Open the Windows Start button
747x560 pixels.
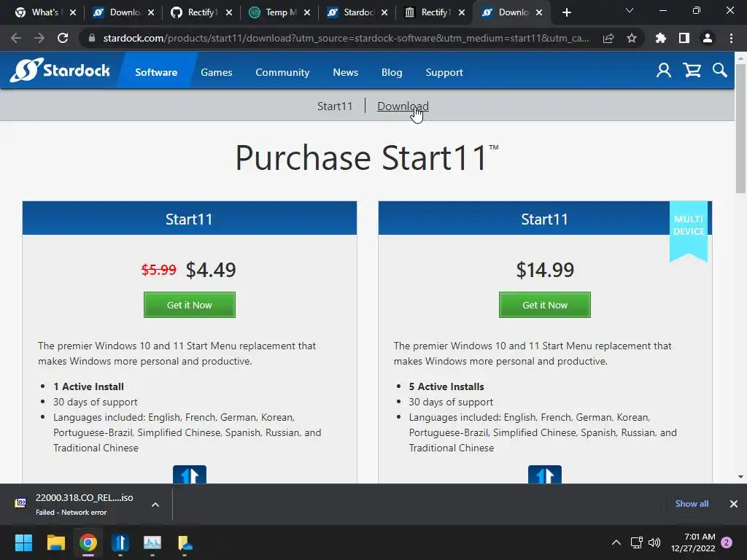pyautogui.click(x=23, y=542)
